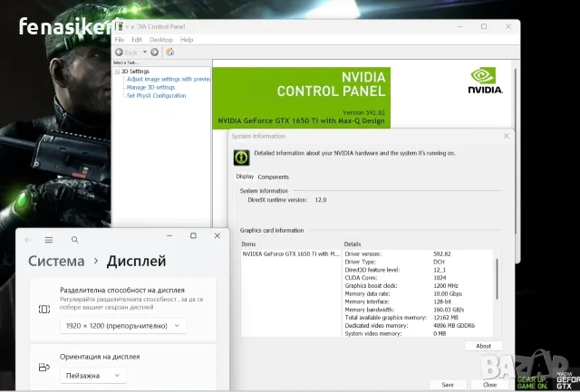
Task: Open the Settings hamburger navigation menu
Action: point(49,240)
